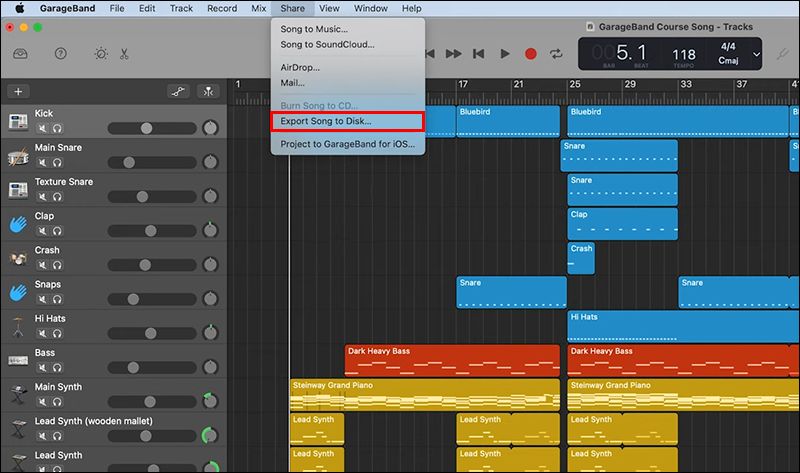Click the tuner icon beside the LCD
This screenshot has width=800, height=473.
pyautogui.click(x=783, y=53)
